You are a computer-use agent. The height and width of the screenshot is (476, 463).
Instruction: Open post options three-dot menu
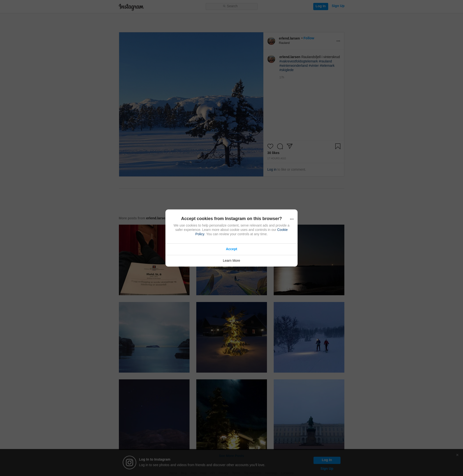point(338,41)
